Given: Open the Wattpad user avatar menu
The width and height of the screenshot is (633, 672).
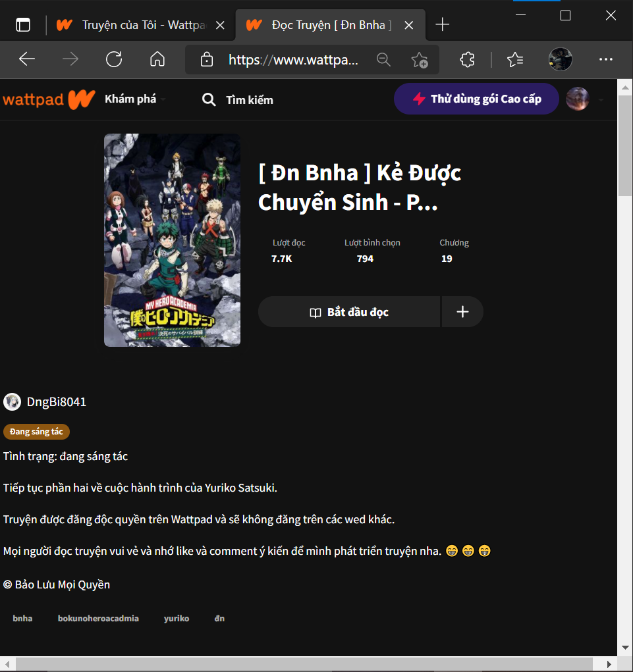Looking at the screenshot, I should coord(577,99).
